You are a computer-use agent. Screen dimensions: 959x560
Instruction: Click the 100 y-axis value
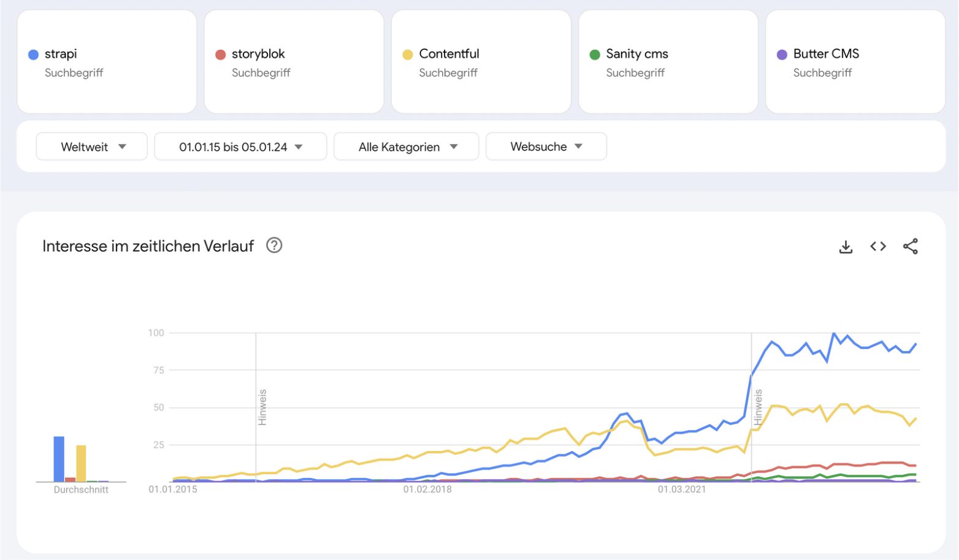pos(156,333)
